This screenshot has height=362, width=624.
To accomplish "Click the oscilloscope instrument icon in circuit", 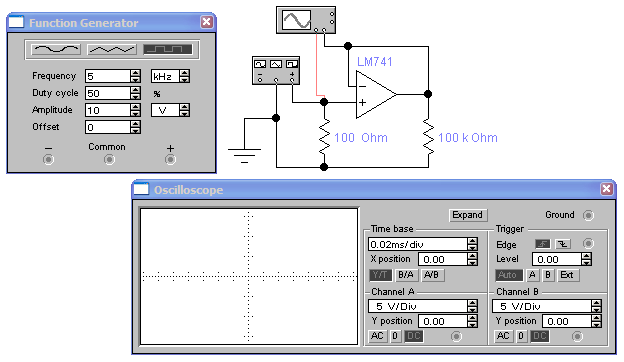I will (x=306, y=19).
